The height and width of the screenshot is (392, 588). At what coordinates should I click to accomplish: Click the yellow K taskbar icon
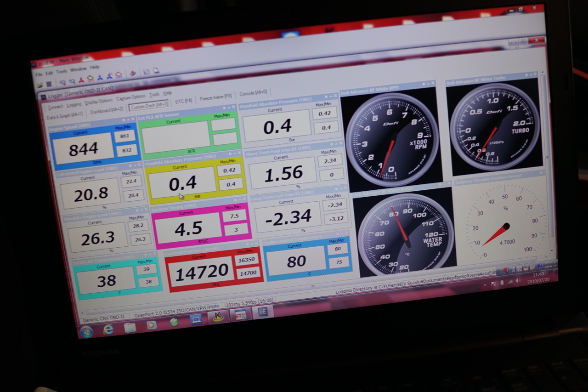click(x=217, y=317)
